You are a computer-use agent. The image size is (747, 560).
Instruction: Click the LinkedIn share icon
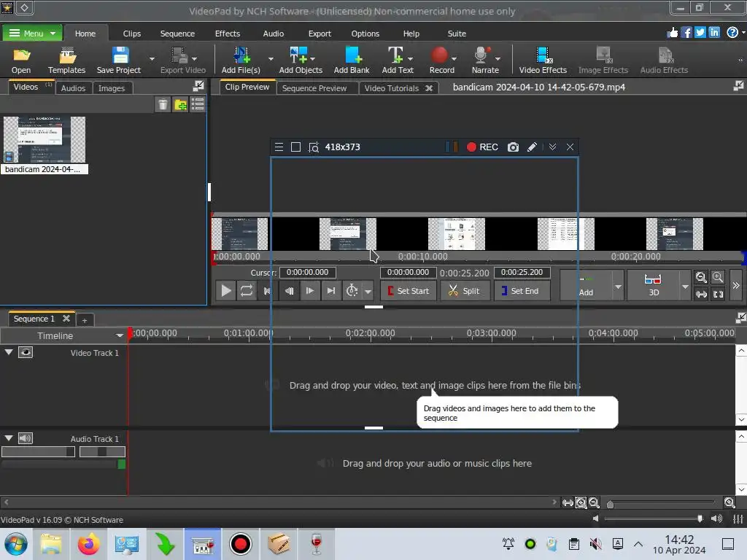[714, 32]
